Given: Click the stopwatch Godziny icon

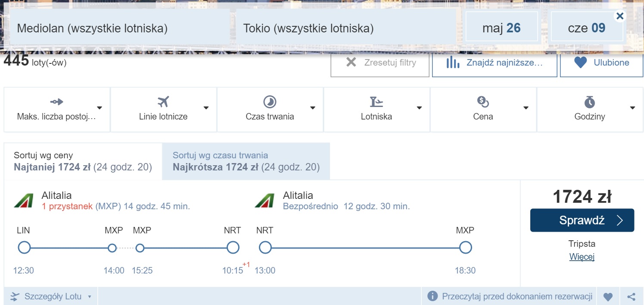Looking at the screenshot, I should point(590,102).
